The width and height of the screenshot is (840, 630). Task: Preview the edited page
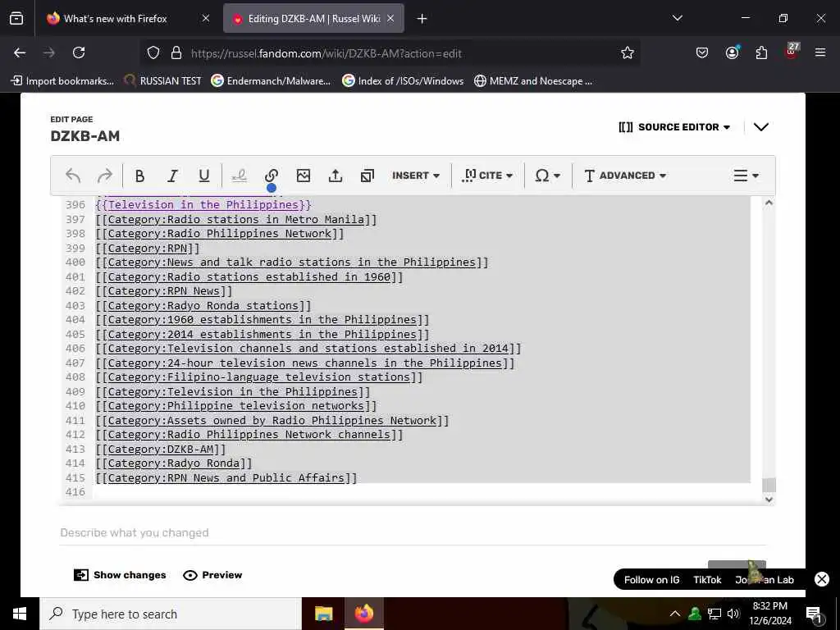[x=212, y=575]
